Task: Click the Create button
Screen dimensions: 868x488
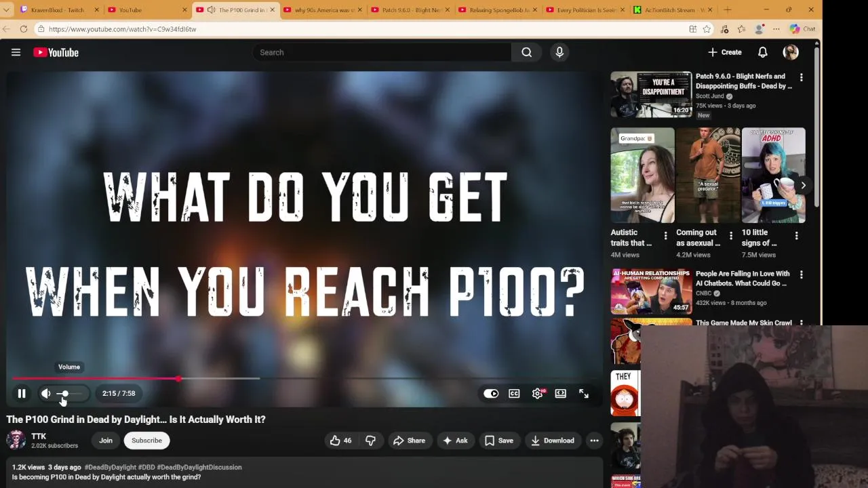Action: tap(725, 52)
